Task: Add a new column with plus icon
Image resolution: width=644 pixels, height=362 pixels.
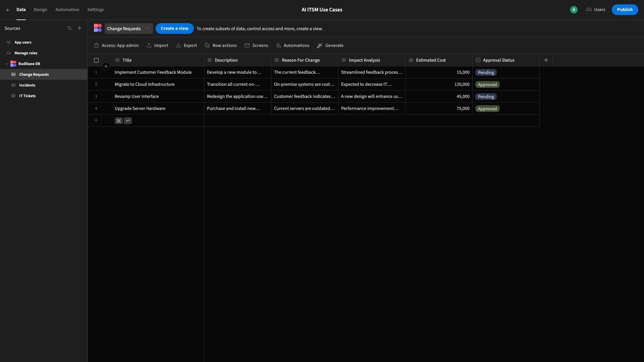Action: point(546,60)
